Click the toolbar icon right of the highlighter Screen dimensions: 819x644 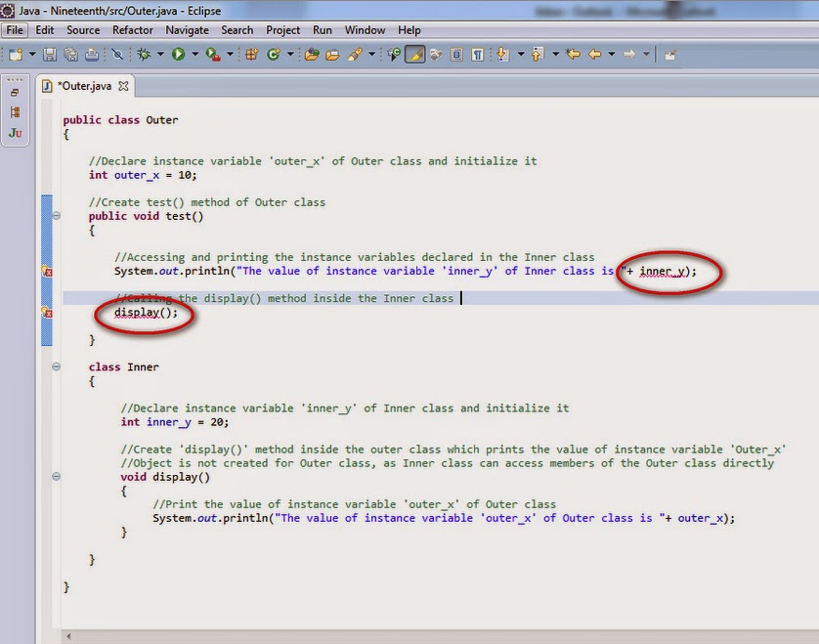pos(436,55)
